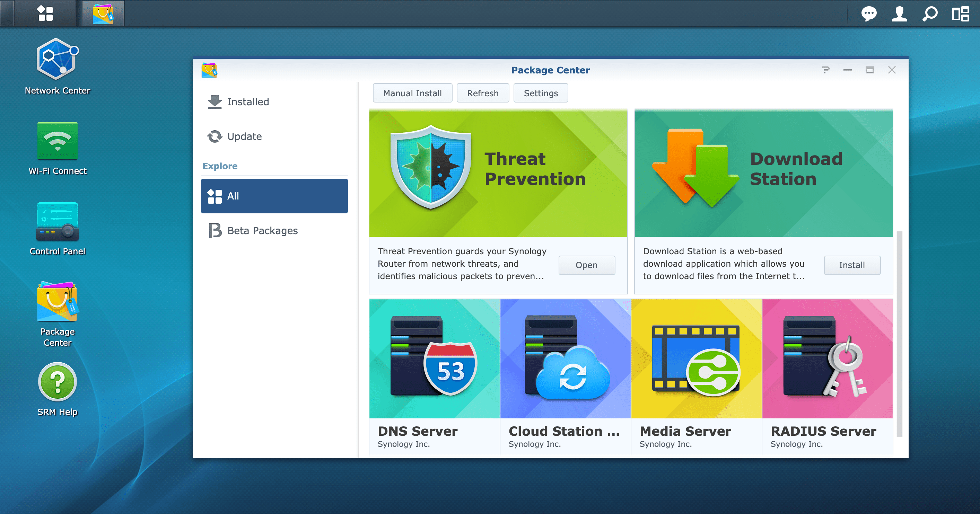Click the DNS Server title text
980x514 pixels.
(417, 431)
